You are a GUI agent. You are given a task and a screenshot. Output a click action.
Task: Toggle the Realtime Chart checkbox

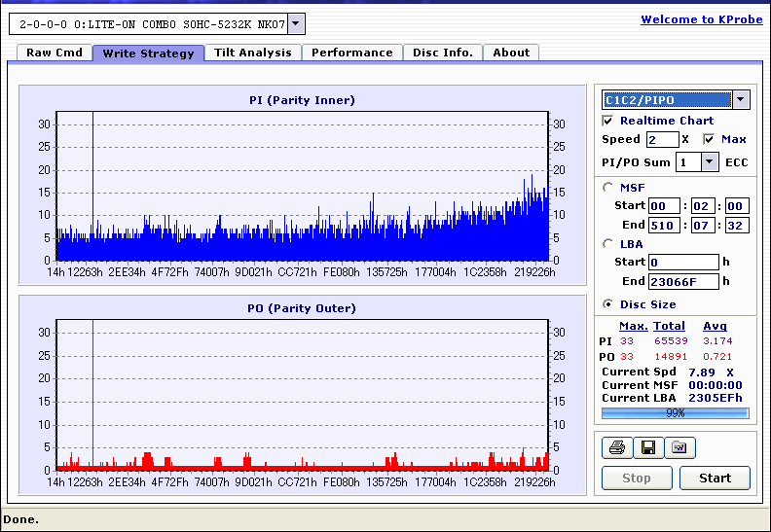click(x=607, y=121)
